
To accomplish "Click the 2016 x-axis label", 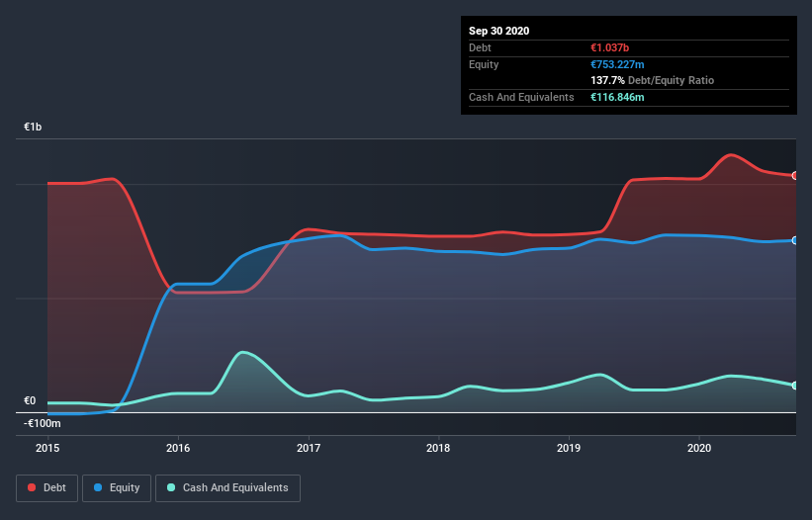I will click(178, 448).
